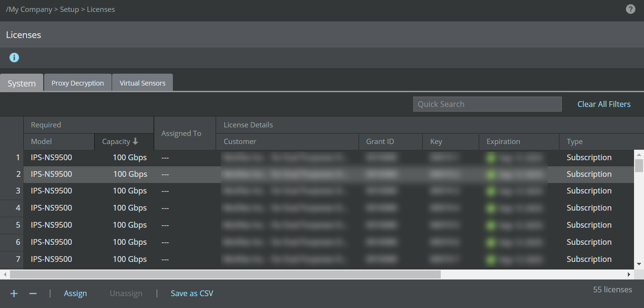Click the My Company breadcrumb path

click(x=31, y=9)
